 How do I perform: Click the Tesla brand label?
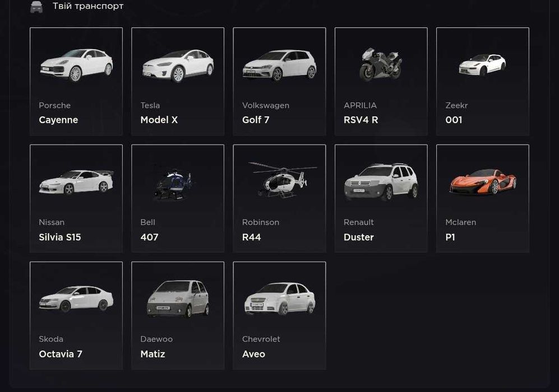(x=150, y=105)
